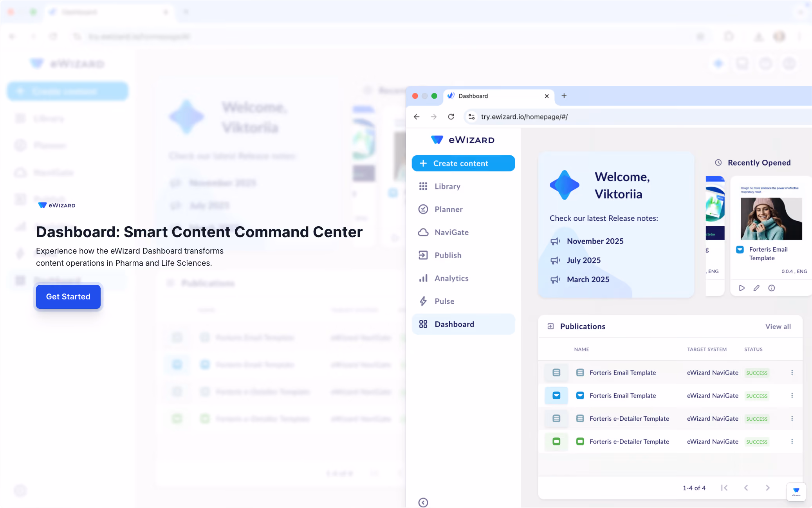Click the TARGET SYSTEM column header

click(x=707, y=349)
